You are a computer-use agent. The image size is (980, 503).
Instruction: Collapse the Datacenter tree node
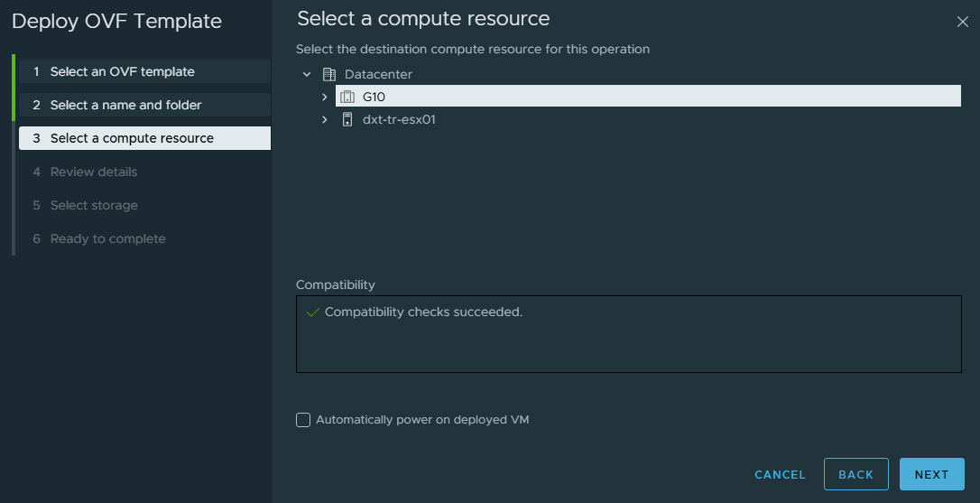point(307,74)
